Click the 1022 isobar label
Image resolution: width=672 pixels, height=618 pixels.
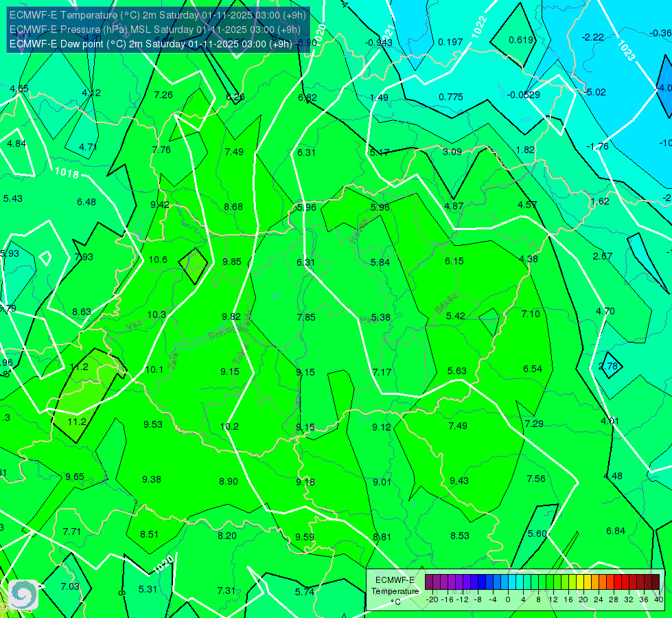479,27
